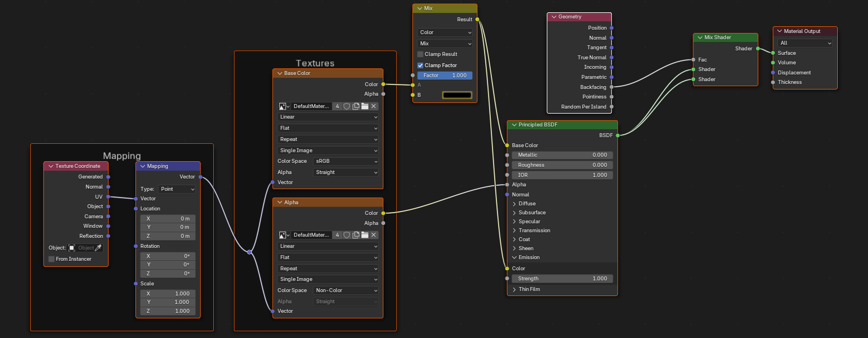Viewport: 868px width, 338px height.
Task: Click the Mapping frame label
Action: tap(122, 156)
